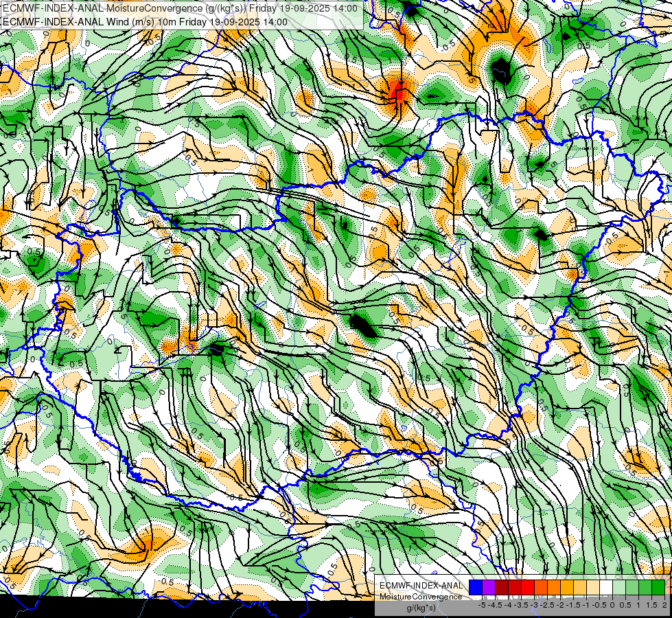
Task: Click the -2 value on the legend scale
Action: coord(560,605)
